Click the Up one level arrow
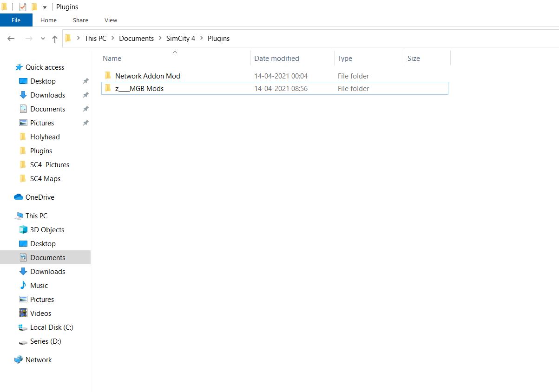Image resolution: width=559 pixels, height=392 pixels. 55,39
